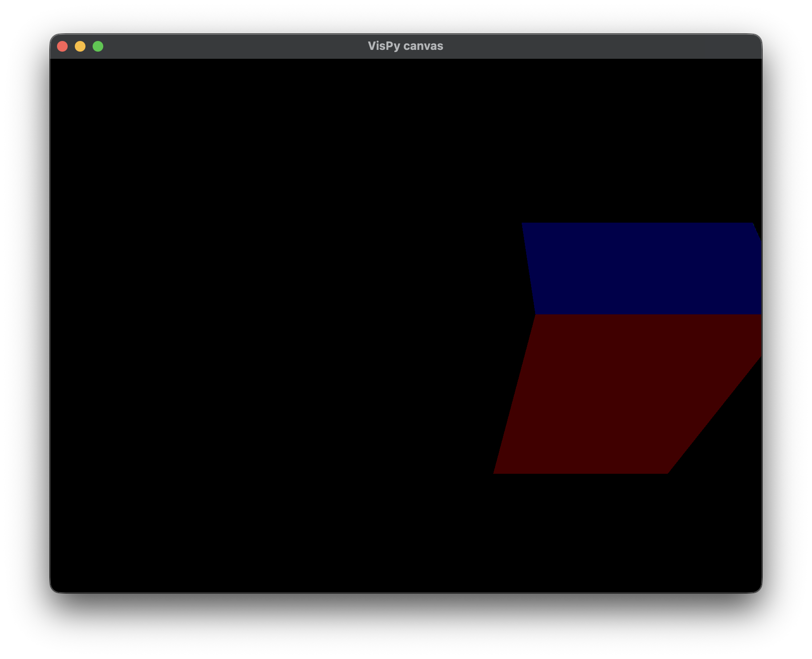
Task: Close the VisPy canvas window
Action: [x=62, y=46]
